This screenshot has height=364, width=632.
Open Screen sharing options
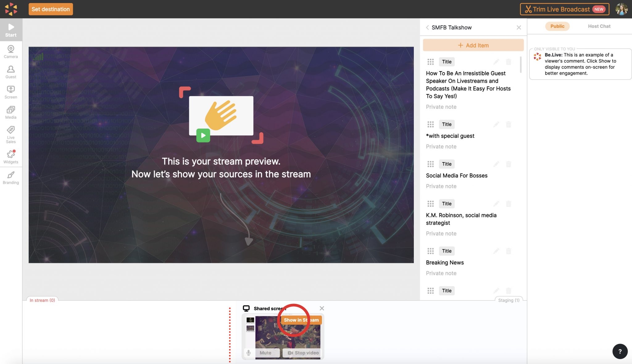[x=11, y=92]
